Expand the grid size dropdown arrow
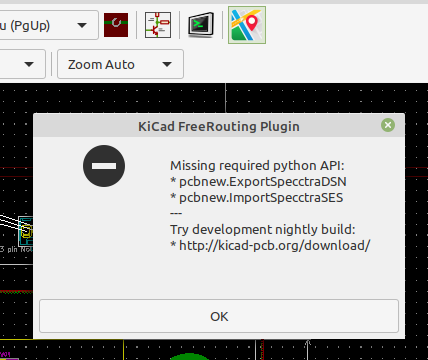Screen dimensions: 428x360 29,64
